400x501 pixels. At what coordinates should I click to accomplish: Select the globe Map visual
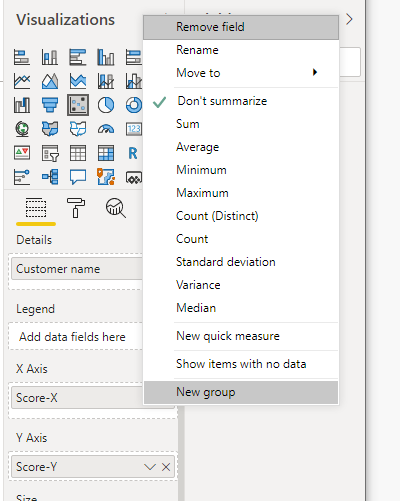click(x=22, y=129)
